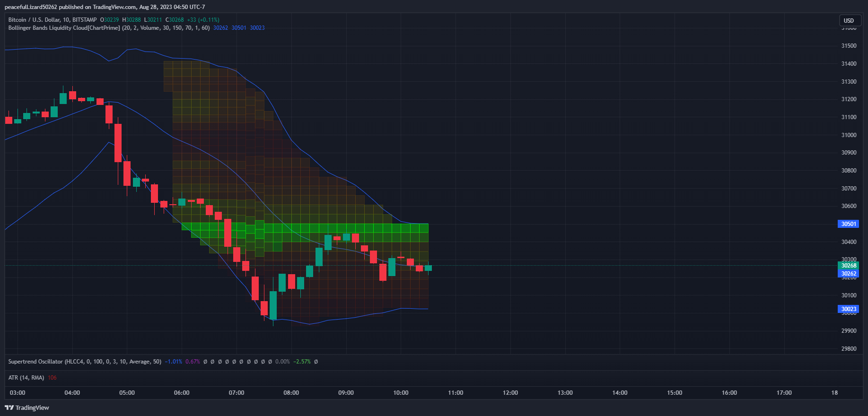Click the 15:00 time axis label

pos(675,393)
